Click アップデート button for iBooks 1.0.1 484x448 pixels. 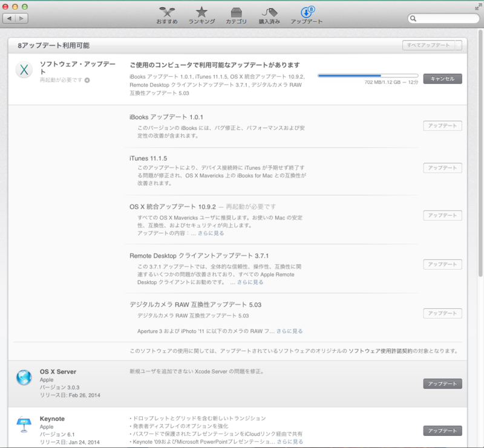click(443, 126)
